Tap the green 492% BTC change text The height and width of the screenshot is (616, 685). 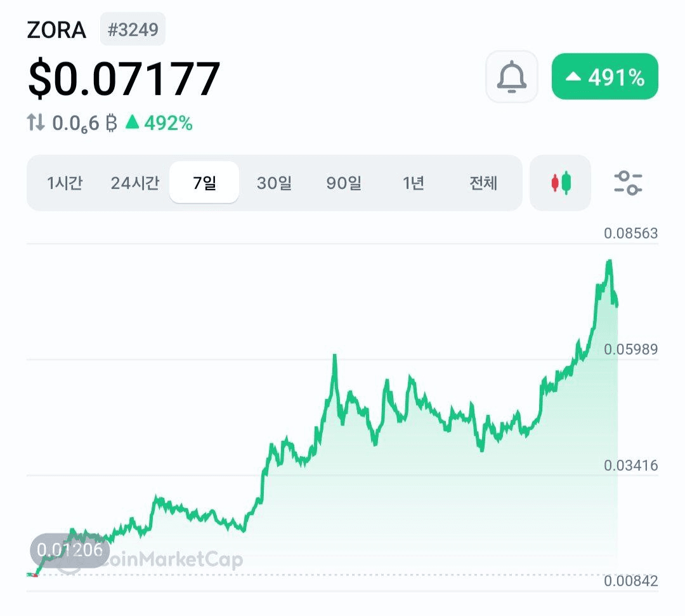click(x=159, y=123)
